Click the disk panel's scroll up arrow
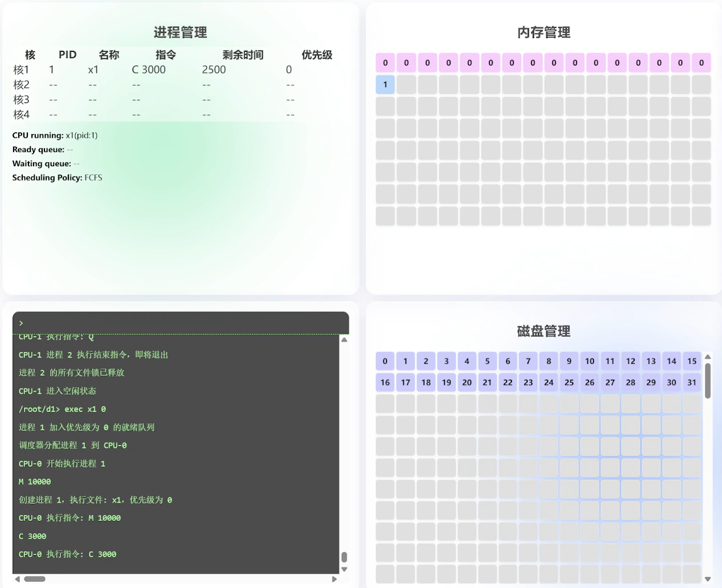The width and height of the screenshot is (722, 588). coord(708,357)
